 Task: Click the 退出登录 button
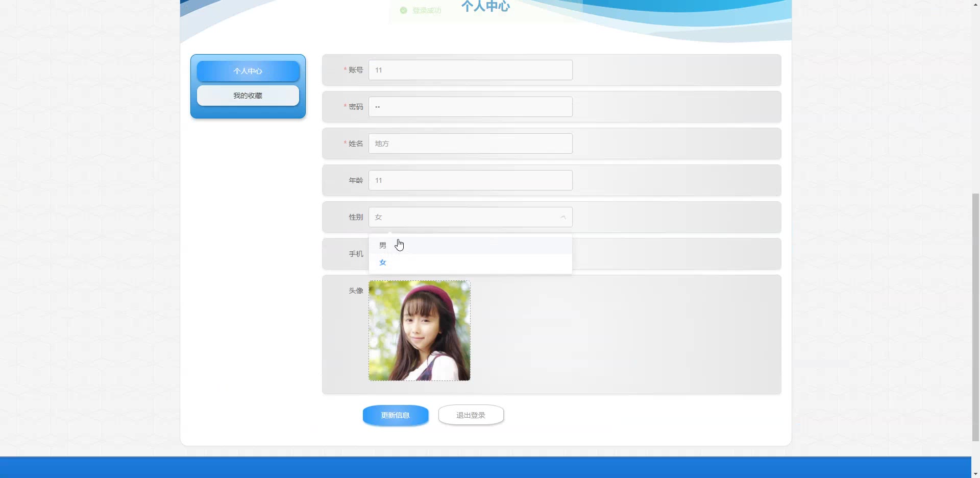click(x=471, y=415)
